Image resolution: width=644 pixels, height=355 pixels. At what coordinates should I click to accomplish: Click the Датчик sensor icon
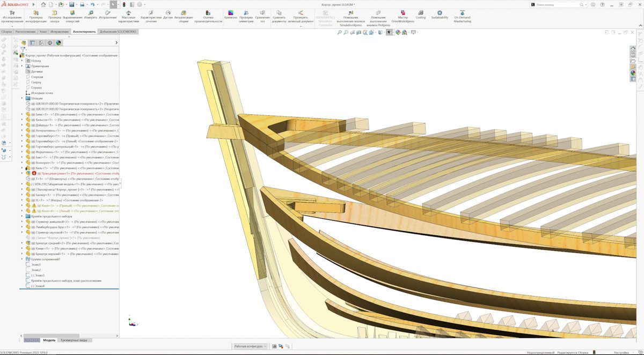point(168,14)
